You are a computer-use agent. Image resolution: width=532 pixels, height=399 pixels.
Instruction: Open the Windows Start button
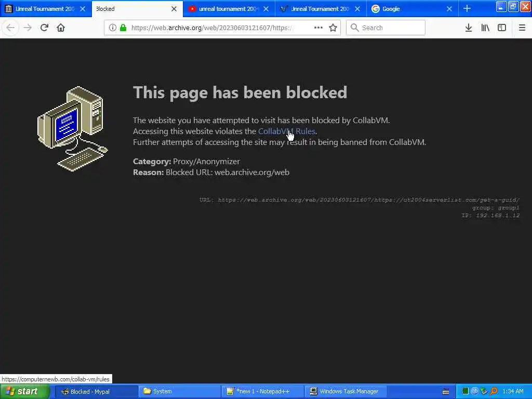coord(25,391)
